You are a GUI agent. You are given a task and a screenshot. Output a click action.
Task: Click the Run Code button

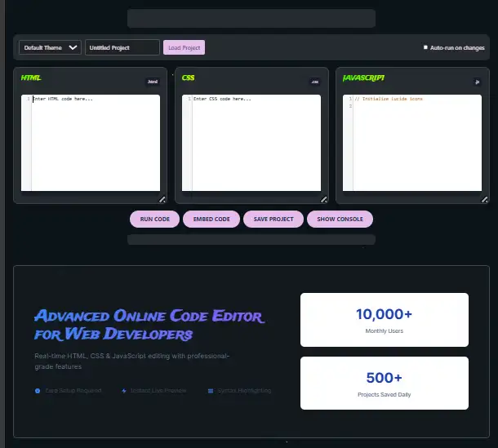[x=154, y=219]
